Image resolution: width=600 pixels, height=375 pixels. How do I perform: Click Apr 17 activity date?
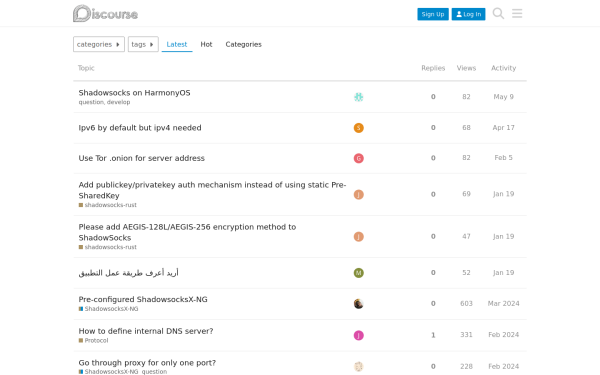(504, 128)
